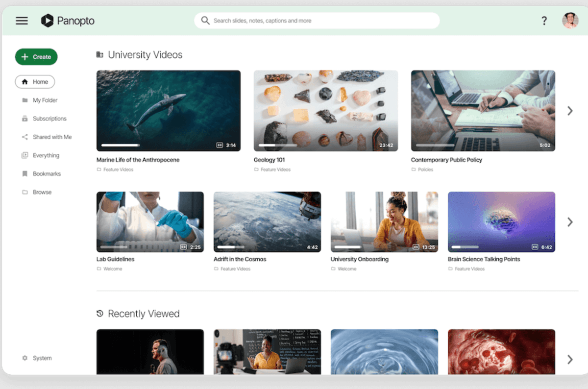The image size is (588, 389).
Task: Open the Help question mark
Action: click(x=544, y=21)
